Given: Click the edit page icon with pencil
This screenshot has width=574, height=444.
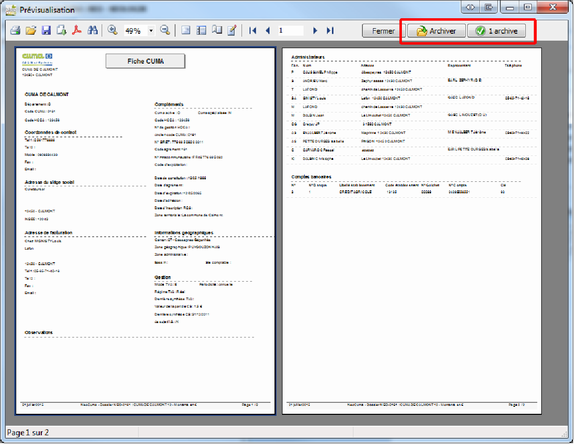Looking at the screenshot, I should (x=232, y=30).
